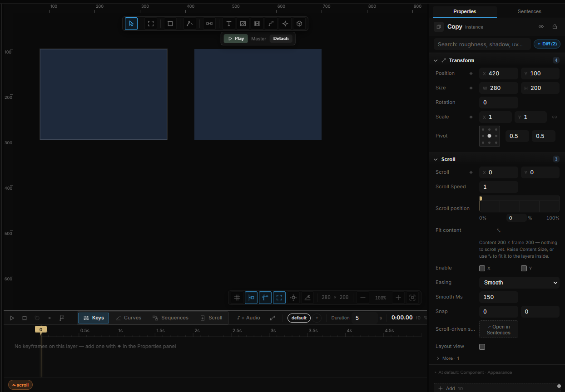Click the + Audio button
This screenshot has width=565, height=392.
(248, 318)
